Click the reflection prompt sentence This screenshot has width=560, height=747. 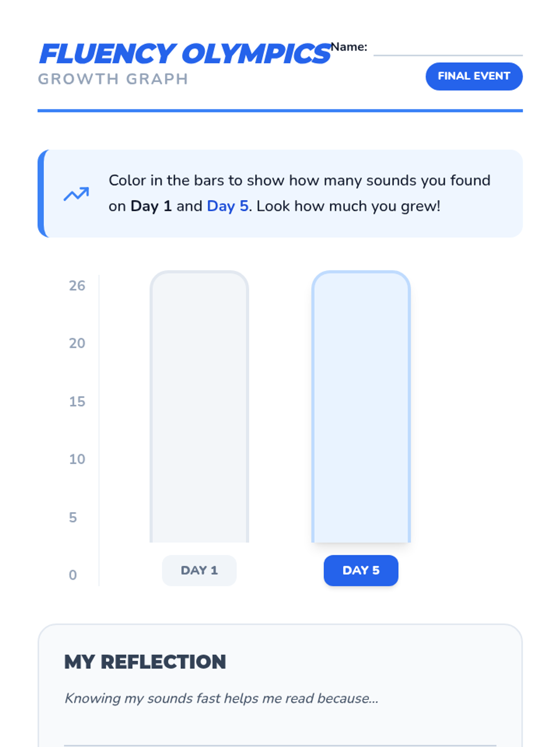[x=221, y=698]
